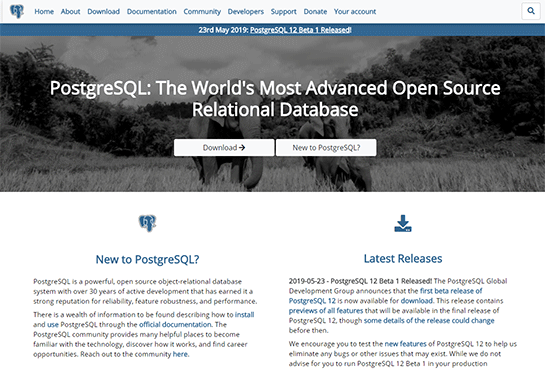Click the 'download' link in Latest Releases
The width and height of the screenshot is (545, 370).
point(417,301)
